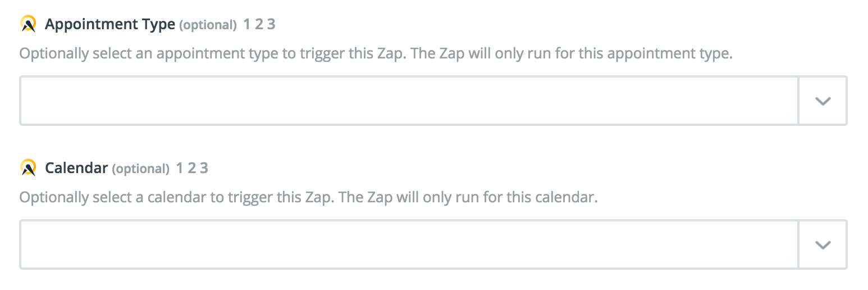The image size is (868, 290).
Task: Click digit 3 in Calendar's 123 indicator
Action: (204, 167)
